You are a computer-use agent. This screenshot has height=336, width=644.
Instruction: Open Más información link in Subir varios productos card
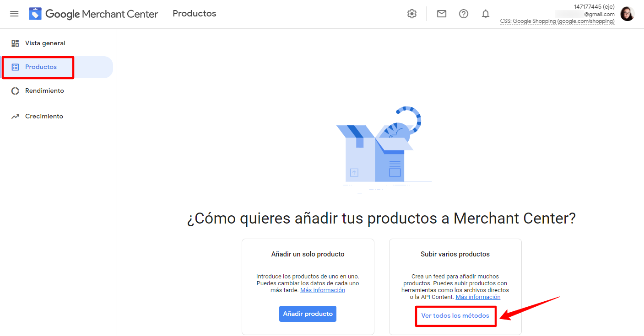[x=478, y=297]
